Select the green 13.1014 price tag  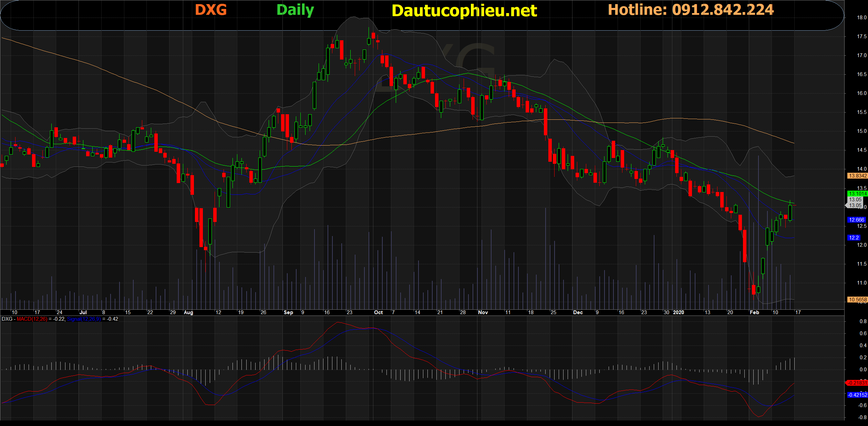[857, 194]
